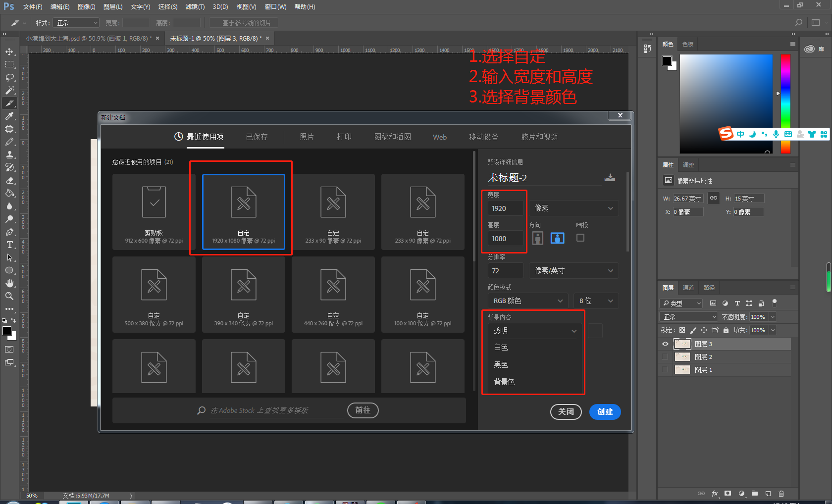Click 基于参考线的切片 button
Image resolution: width=832 pixels, height=504 pixels.
tap(243, 23)
